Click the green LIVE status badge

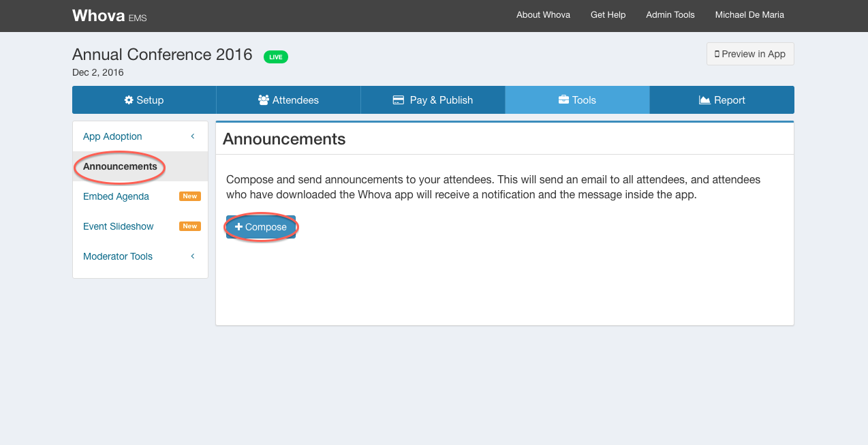276,57
